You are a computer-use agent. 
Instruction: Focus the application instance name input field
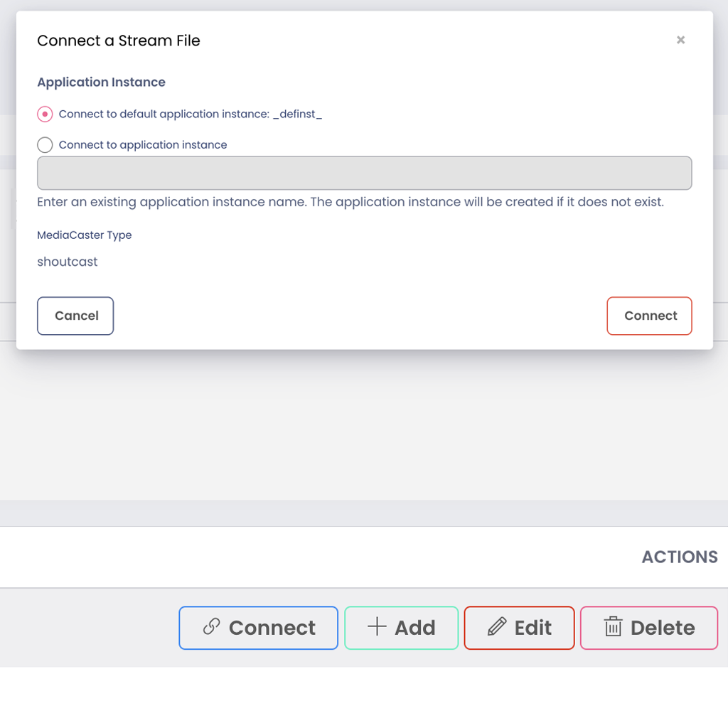(x=364, y=173)
